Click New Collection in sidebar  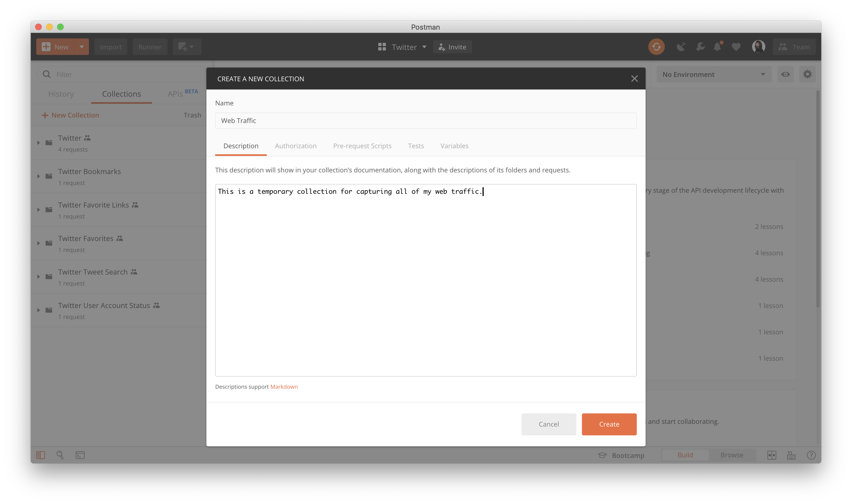click(70, 115)
